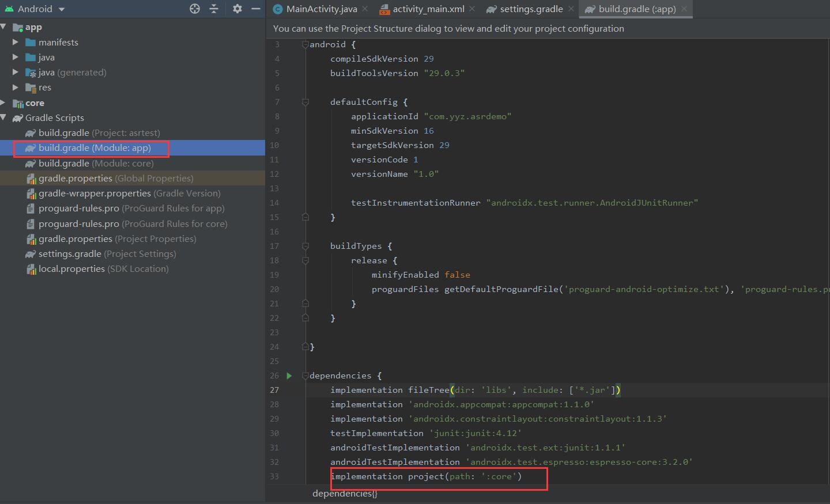Expand the res folder
The image size is (830, 504).
point(16,87)
